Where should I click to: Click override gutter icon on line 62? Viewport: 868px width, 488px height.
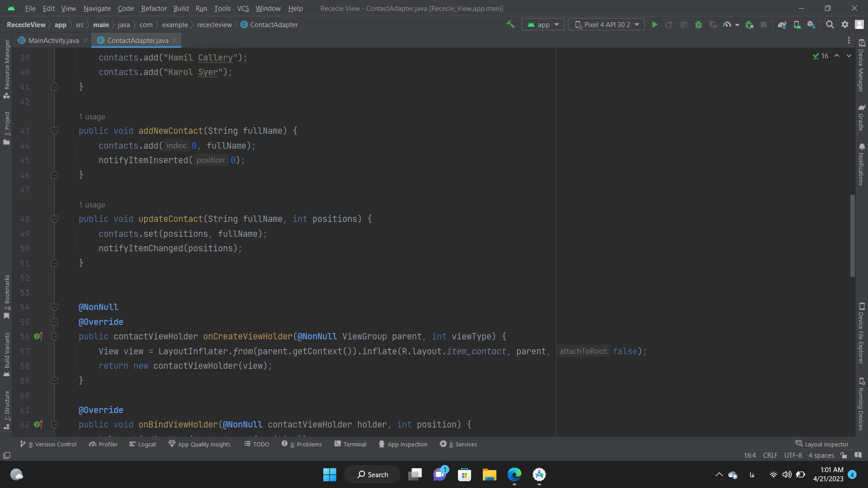pyautogui.click(x=38, y=424)
